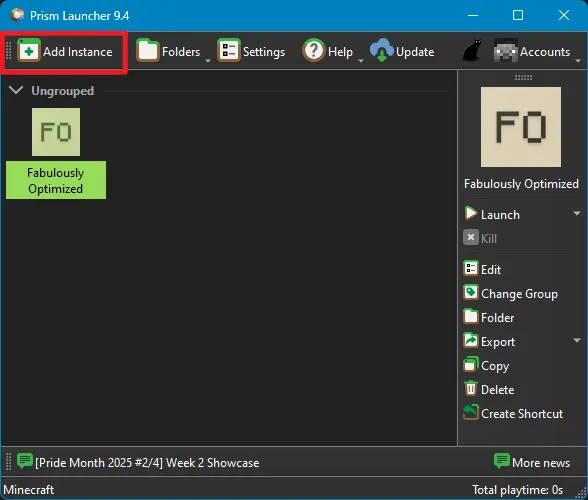The width and height of the screenshot is (588, 500).
Task: Open the Accounts menu
Action: (532, 51)
